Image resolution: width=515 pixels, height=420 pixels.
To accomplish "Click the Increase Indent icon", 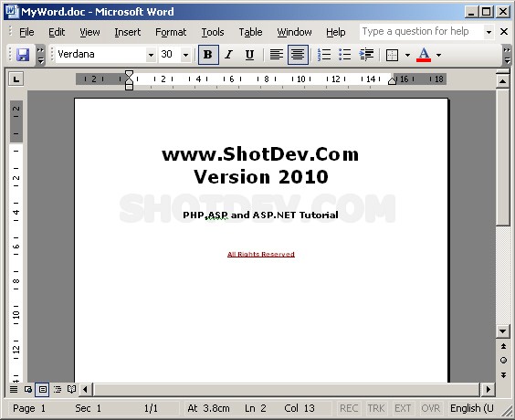I will tap(366, 55).
